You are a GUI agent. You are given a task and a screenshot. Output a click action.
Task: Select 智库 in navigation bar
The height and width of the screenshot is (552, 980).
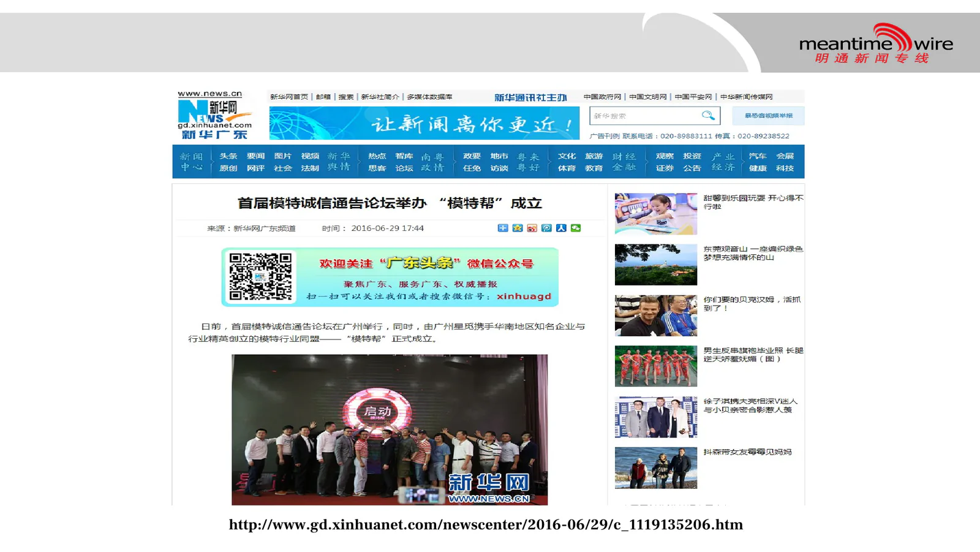click(404, 156)
